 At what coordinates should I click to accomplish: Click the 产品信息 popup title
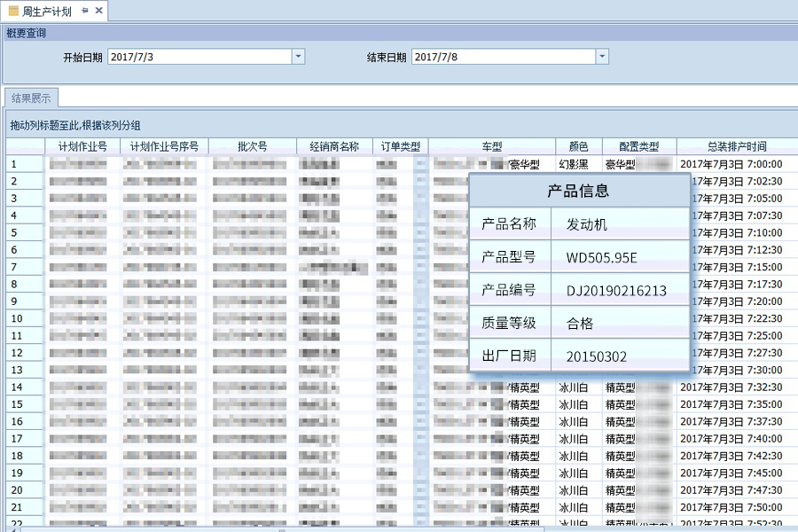pos(578,191)
